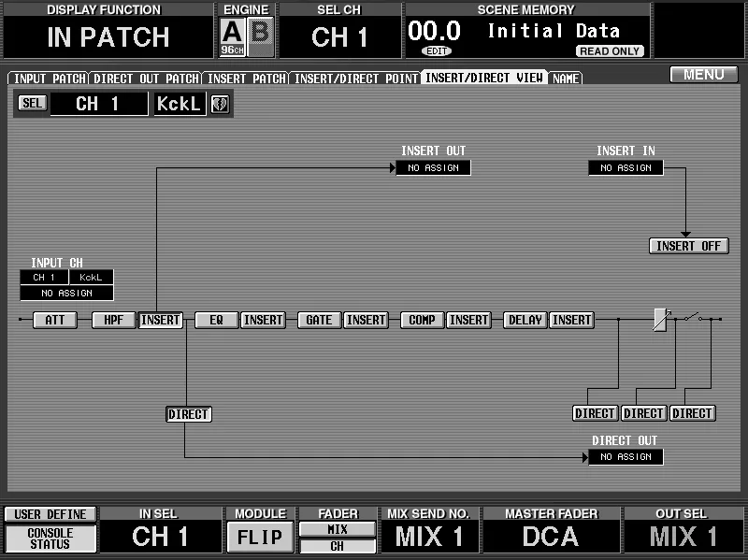Toggle the INSERT point after EQ
The height and width of the screenshot is (560, 748).
(263, 320)
